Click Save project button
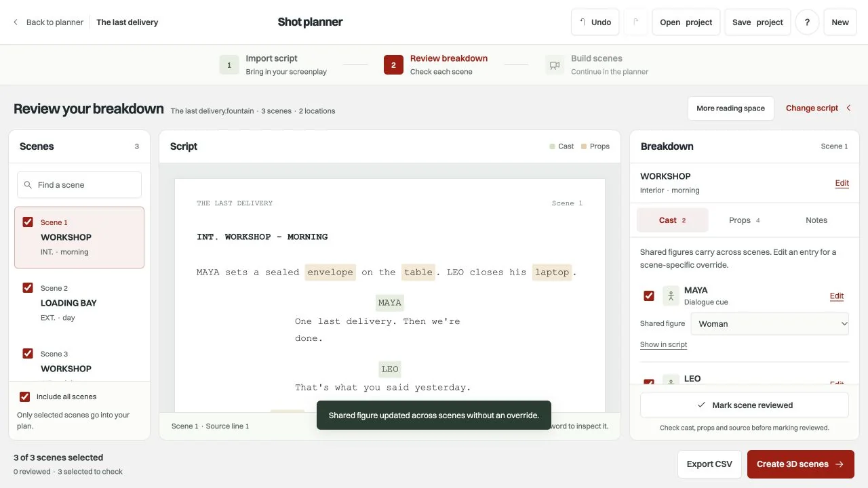Screen dimensions: 868x488 [x=757, y=22]
